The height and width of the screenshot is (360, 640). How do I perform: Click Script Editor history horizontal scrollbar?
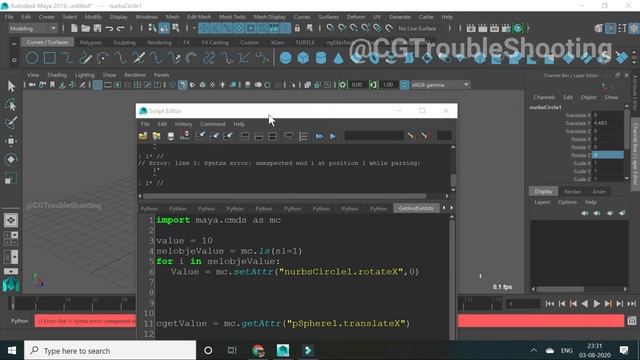click(x=284, y=196)
